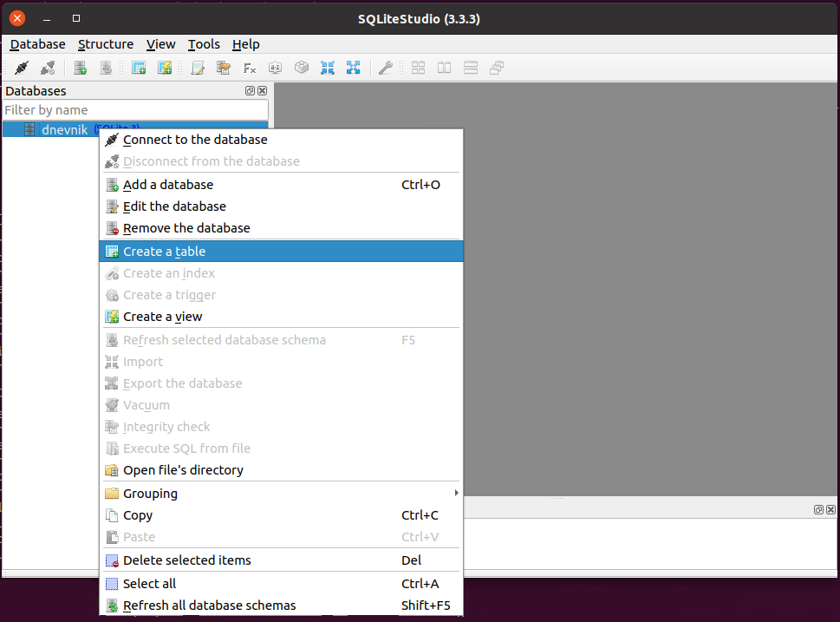Open configuration with the wrench icon
Viewport: 840px width, 622px height.
click(x=386, y=68)
